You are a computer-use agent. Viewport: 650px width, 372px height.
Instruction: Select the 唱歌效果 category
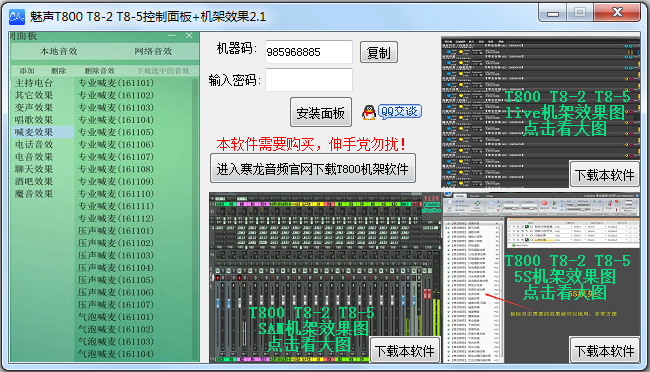coord(34,120)
